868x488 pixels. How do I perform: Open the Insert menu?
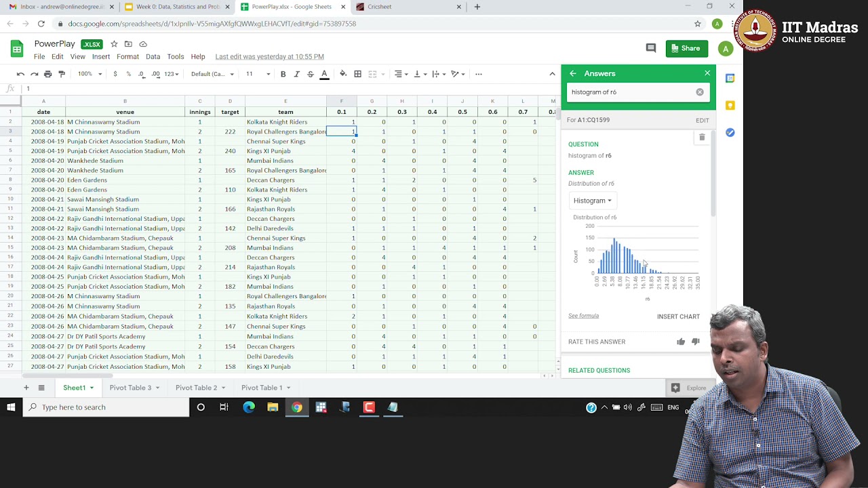101,57
